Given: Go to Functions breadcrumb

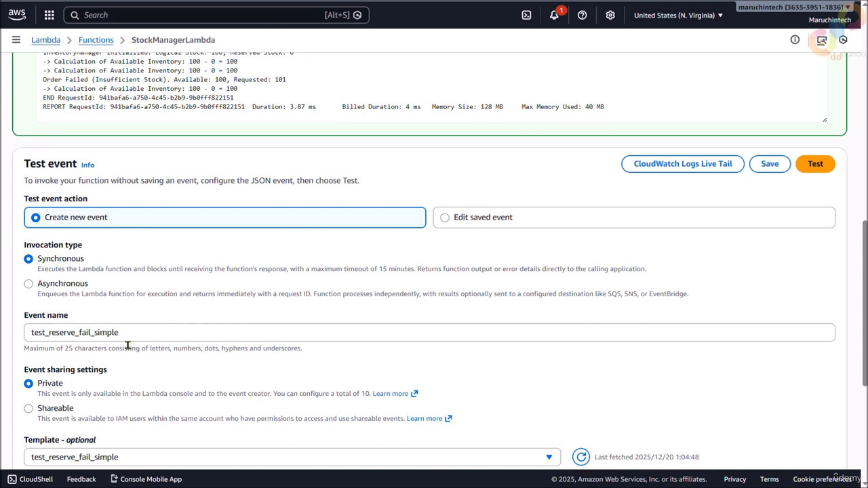Looking at the screenshot, I should click(96, 40).
